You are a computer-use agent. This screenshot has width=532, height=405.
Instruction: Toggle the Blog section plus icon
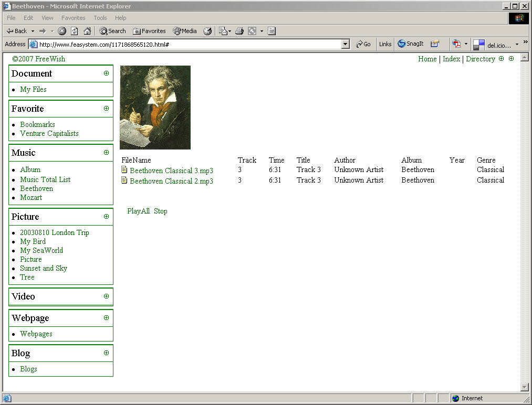click(x=106, y=353)
